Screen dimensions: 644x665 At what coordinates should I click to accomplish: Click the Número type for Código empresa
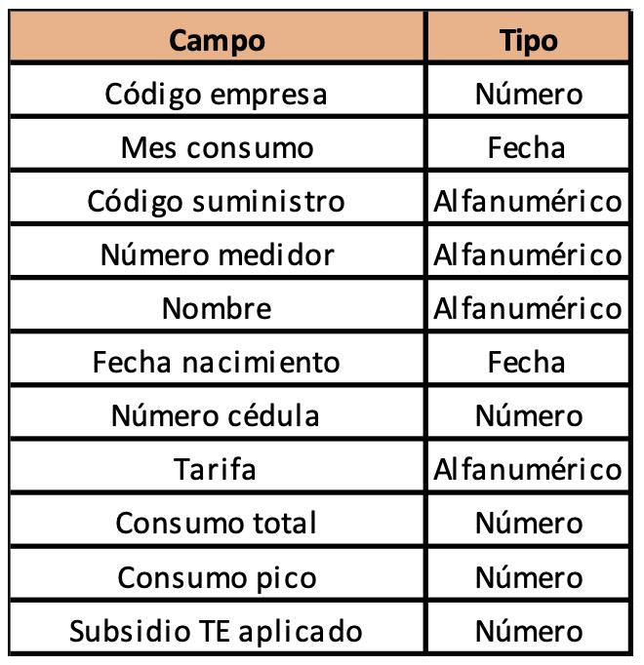[x=528, y=90]
